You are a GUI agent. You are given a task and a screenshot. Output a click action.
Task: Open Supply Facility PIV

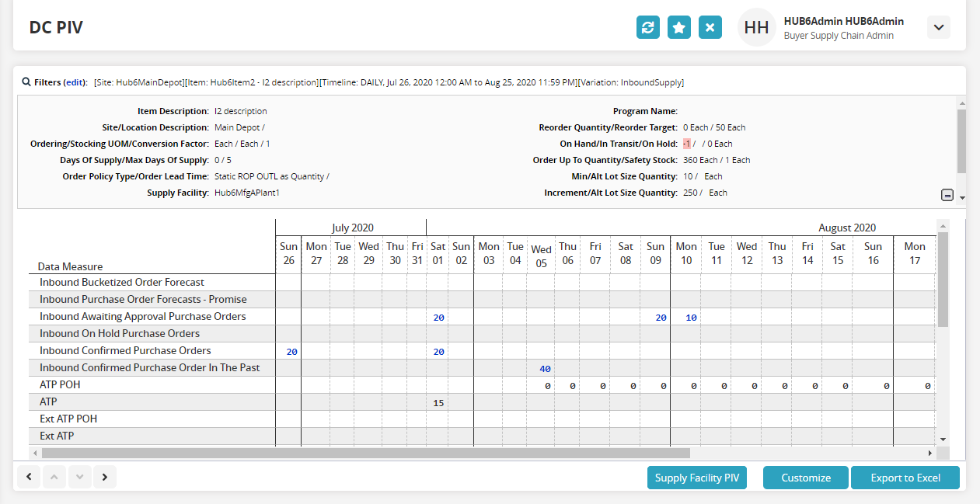(x=696, y=478)
